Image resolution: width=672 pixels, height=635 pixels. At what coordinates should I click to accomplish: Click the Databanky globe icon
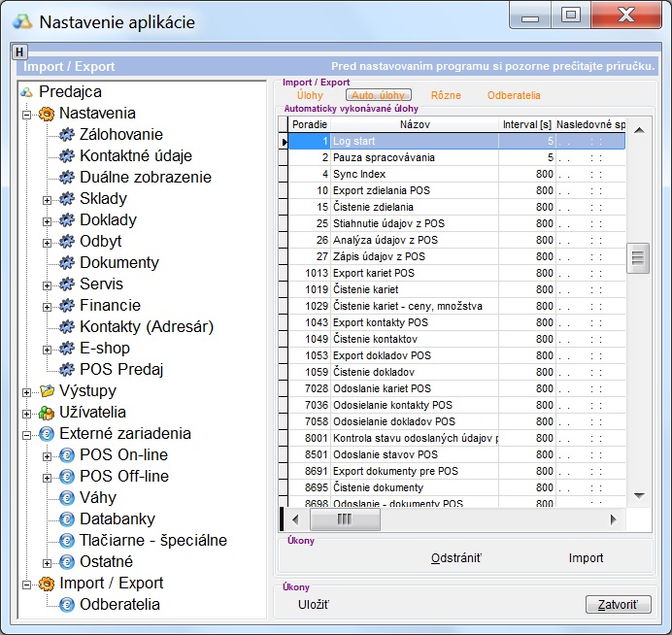[x=67, y=519]
